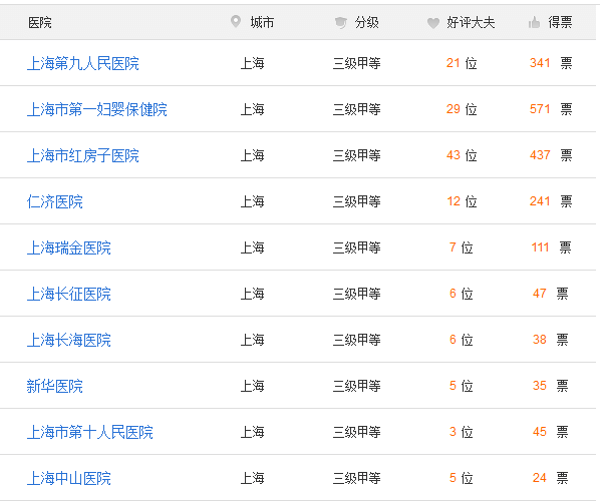Click the thumbs-up icon beside 得票
The width and height of the screenshot is (600, 503).
pos(534,23)
